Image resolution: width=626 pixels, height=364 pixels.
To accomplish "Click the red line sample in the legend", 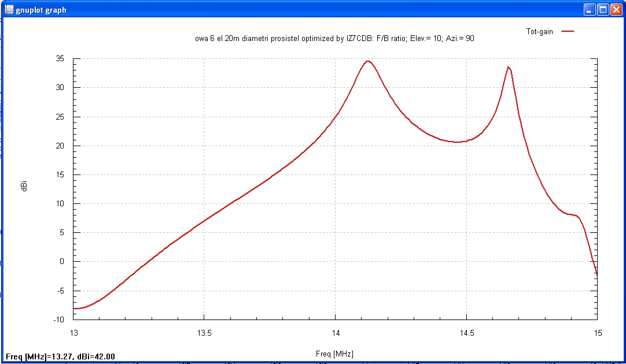I will [568, 32].
